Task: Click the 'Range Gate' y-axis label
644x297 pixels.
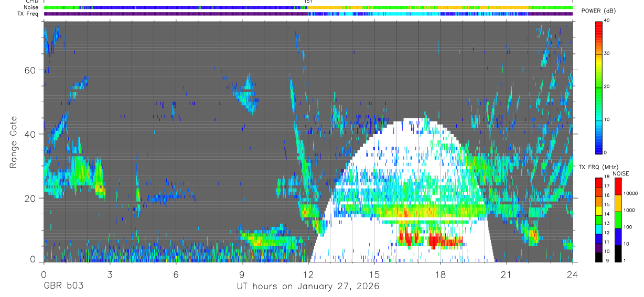Action: coord(14,142)
